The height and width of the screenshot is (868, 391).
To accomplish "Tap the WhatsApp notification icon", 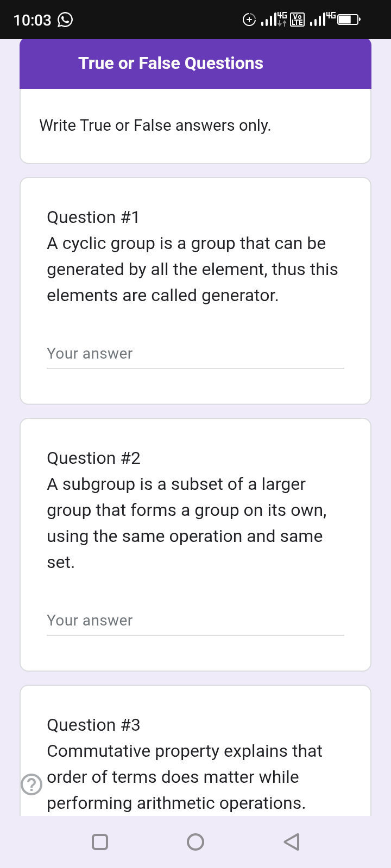I will [x=65, y=20].
